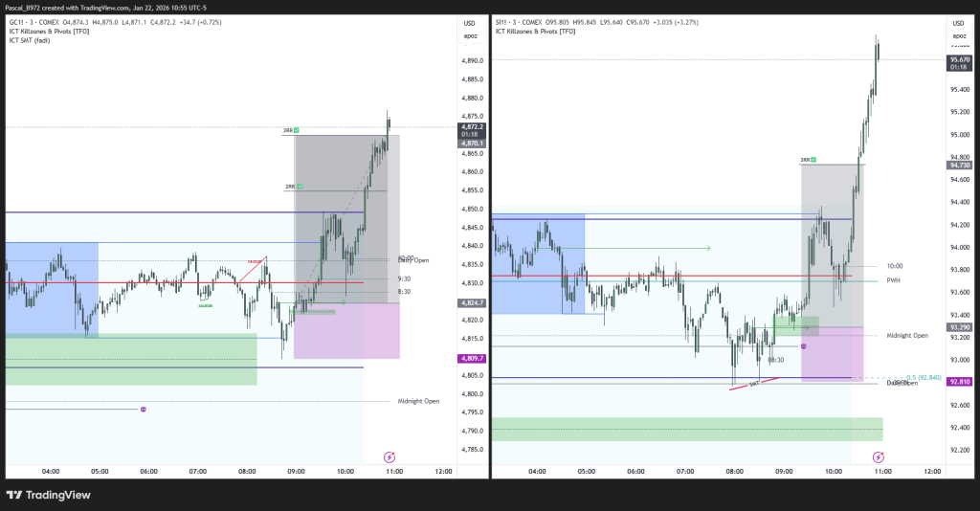Screen dimensions: 980x511
Task: Click the purple 92.810 price label
Action: tap(958, 382)
